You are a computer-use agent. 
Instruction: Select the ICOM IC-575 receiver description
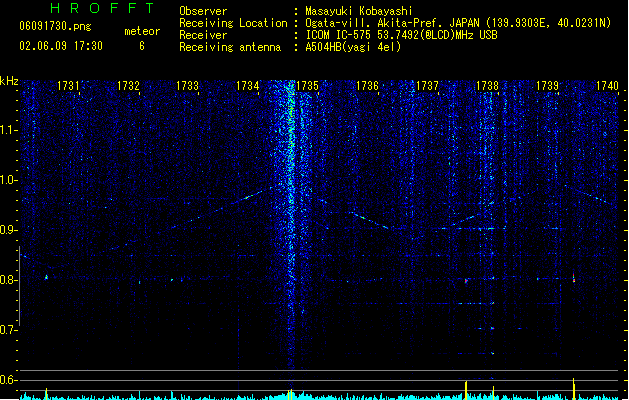401,35
